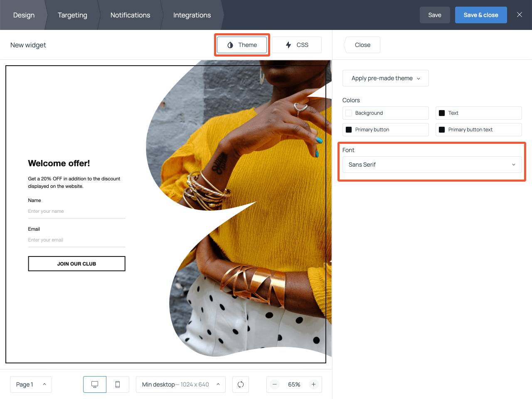Open the Min desktop size dropdown
This screenshot has height=399, width=532.
180,384
